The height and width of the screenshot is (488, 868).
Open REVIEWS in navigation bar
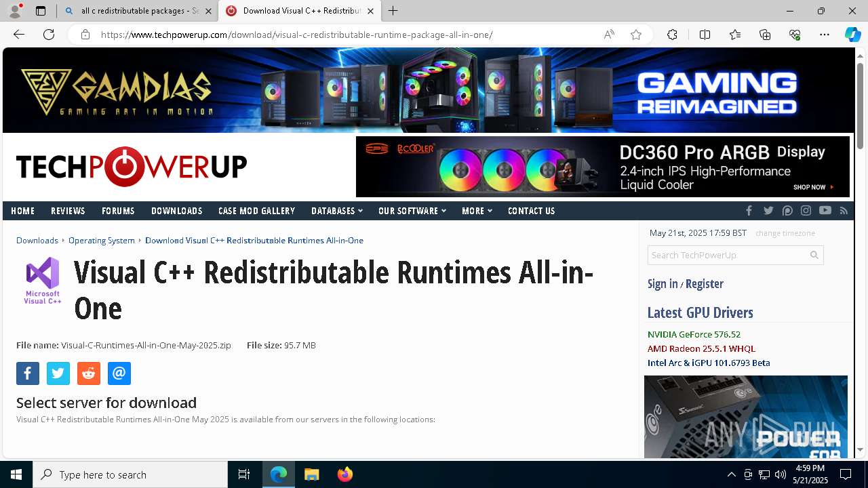click(x=68, y=211)
